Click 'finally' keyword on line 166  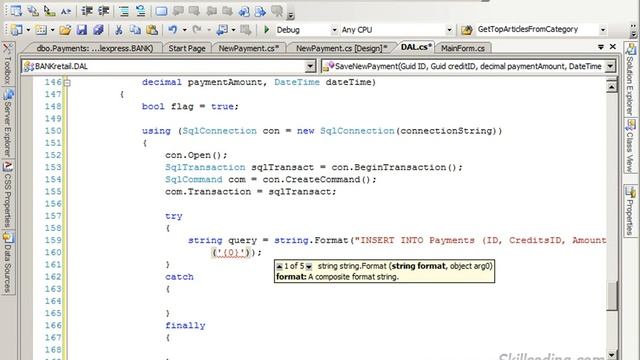(185, 325)
